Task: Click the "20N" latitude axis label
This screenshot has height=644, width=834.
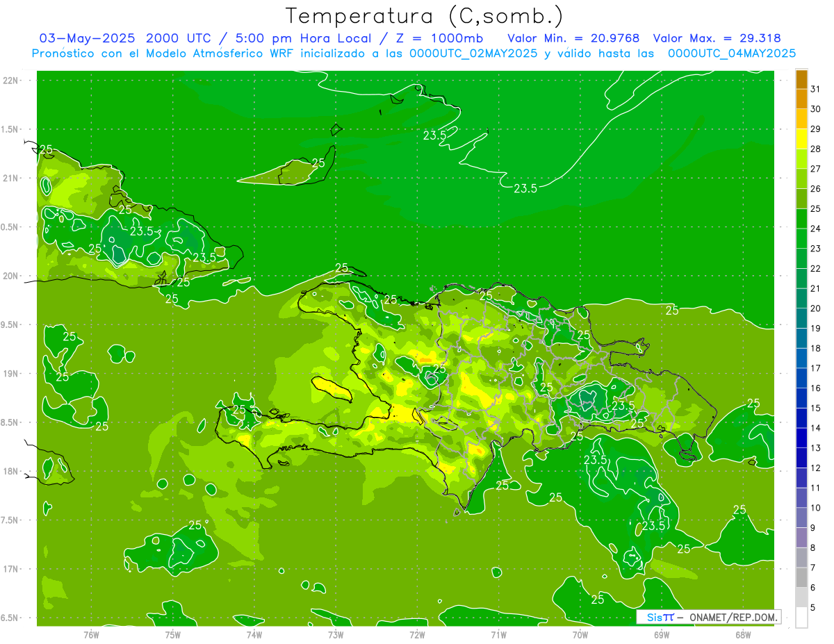Action: click(x=10, y=276)
